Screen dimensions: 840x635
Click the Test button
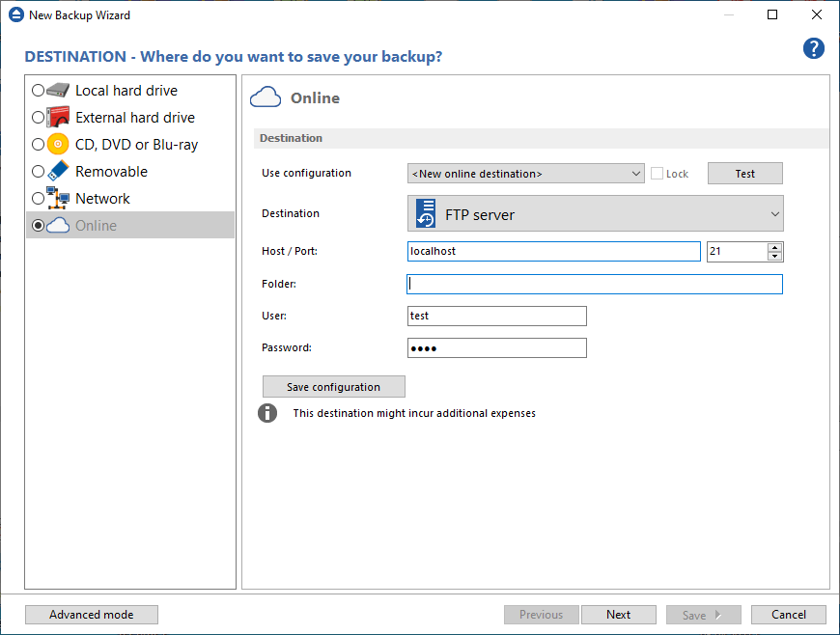pos(745,174)
